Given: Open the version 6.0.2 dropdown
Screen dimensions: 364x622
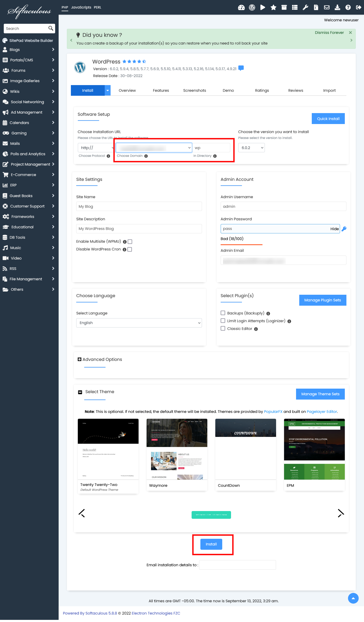Looking at the screenshot, I should click(251, 148).
